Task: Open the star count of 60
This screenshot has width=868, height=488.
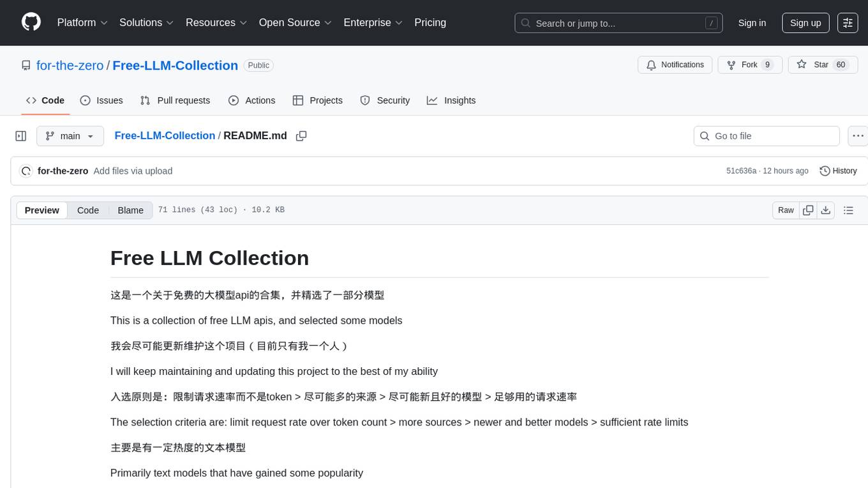Action: click(x=841, y=65)
